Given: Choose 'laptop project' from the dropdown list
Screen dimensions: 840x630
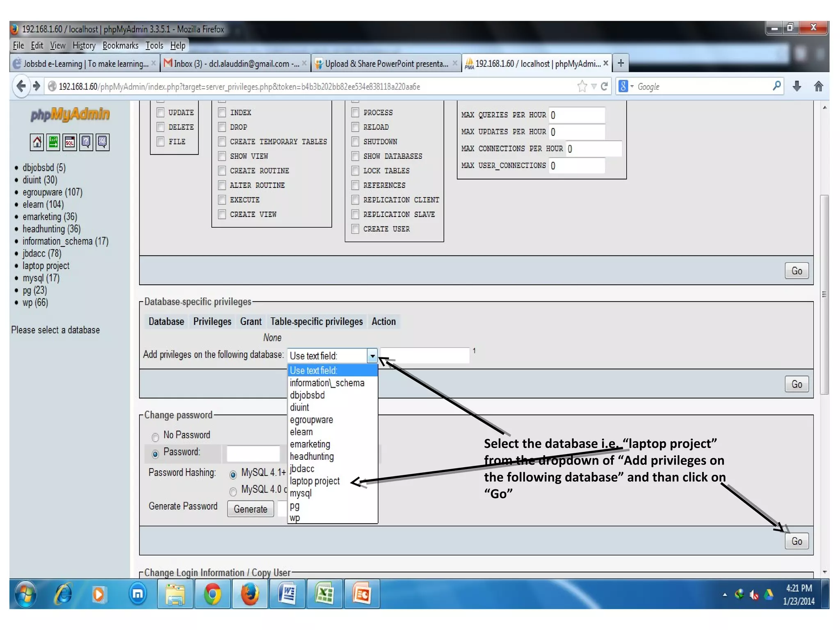Looking at the screenshot, I should [333, 481].
